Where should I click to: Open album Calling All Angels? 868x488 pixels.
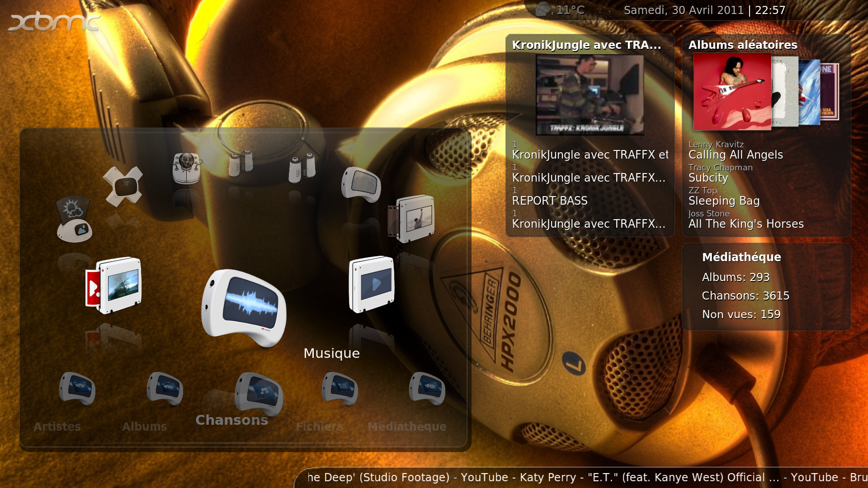tap(736, 155)
